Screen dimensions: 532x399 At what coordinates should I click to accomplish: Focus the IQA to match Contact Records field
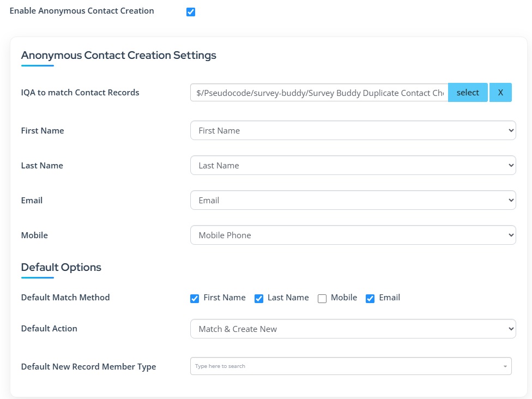319,93
